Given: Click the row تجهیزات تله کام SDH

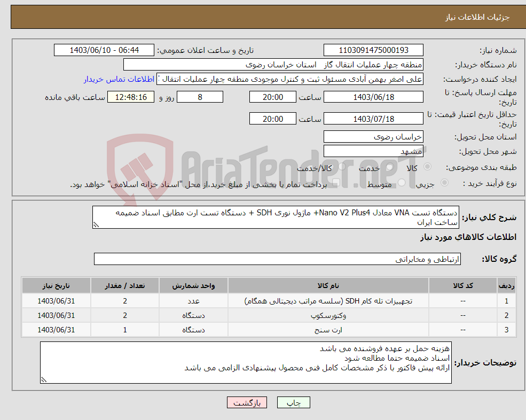Looking at the screenshot, I should (x=269, y=301).
